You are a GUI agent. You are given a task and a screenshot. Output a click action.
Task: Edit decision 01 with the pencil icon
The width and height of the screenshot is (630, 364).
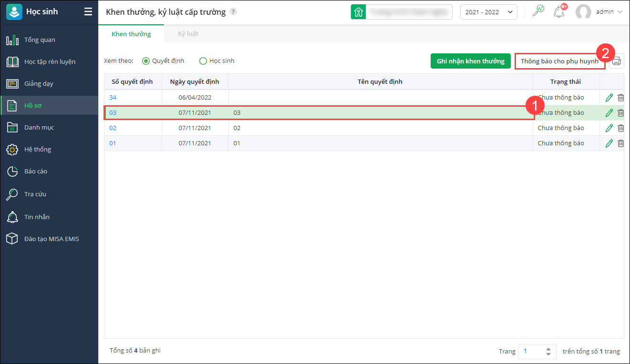(609, 143)
